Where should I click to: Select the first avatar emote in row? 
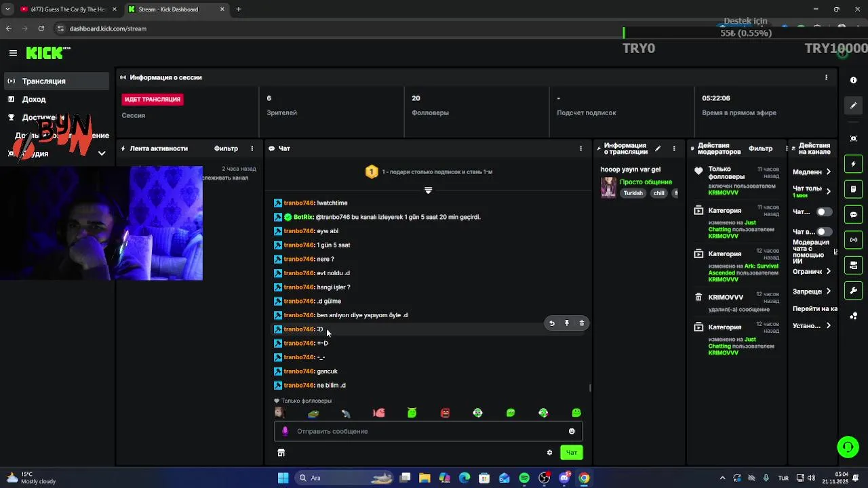pos(280,413)
